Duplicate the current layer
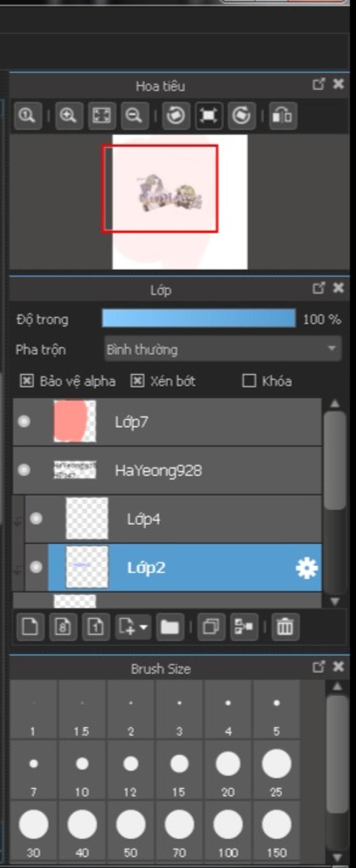Viewport: 356px width, 868px height. pos(211,627)
